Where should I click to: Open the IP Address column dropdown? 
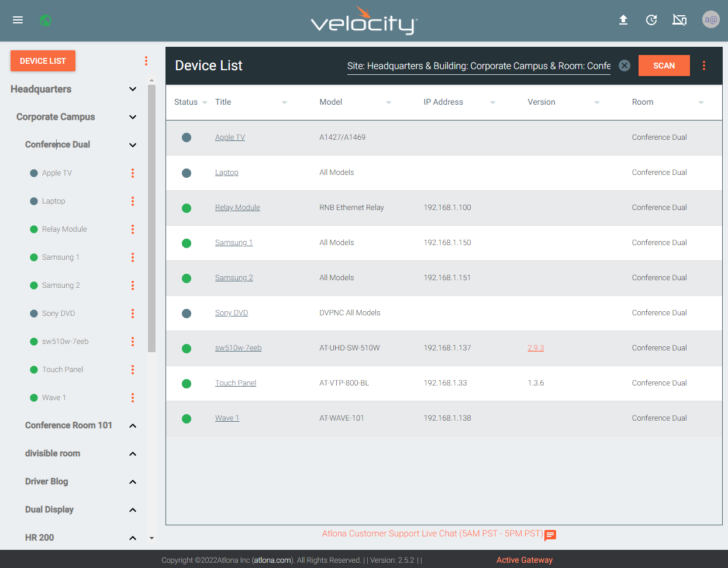click(x=492, y=102)
